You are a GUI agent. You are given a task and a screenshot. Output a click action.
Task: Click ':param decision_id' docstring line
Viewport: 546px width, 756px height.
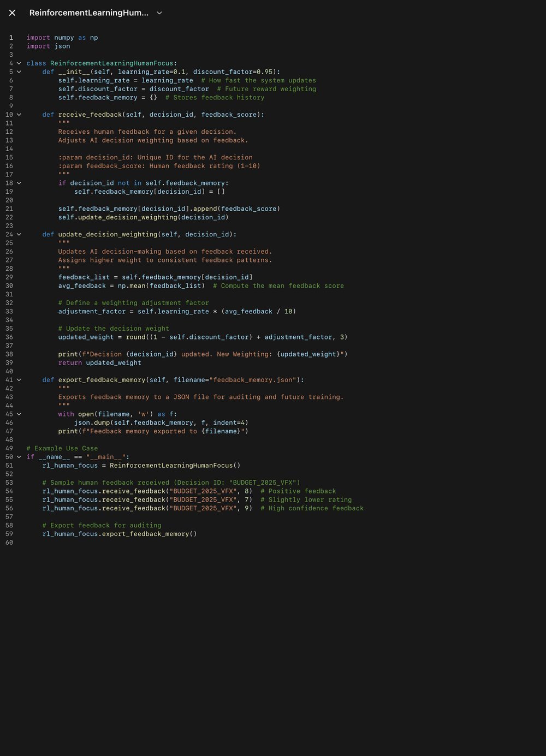(156, 158)
